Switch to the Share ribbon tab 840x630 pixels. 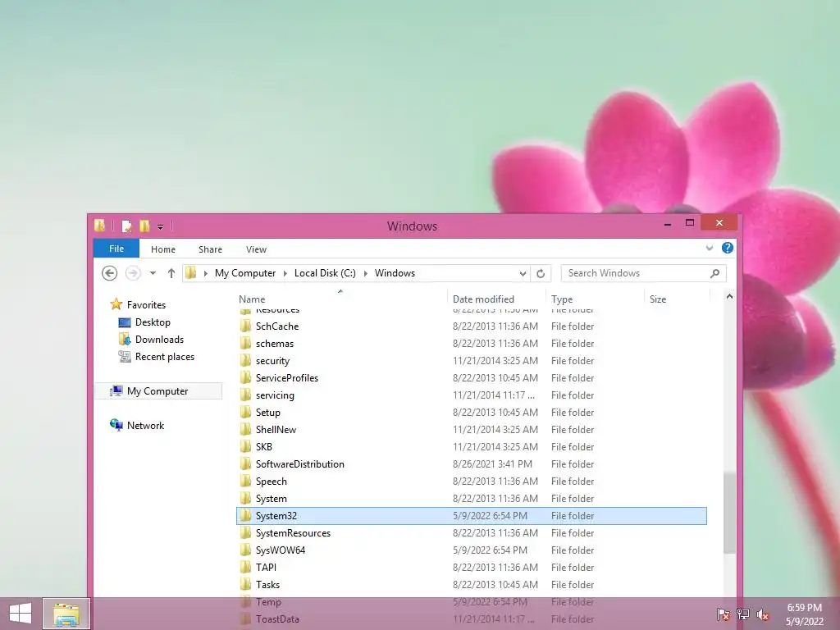tap(210, 249)
